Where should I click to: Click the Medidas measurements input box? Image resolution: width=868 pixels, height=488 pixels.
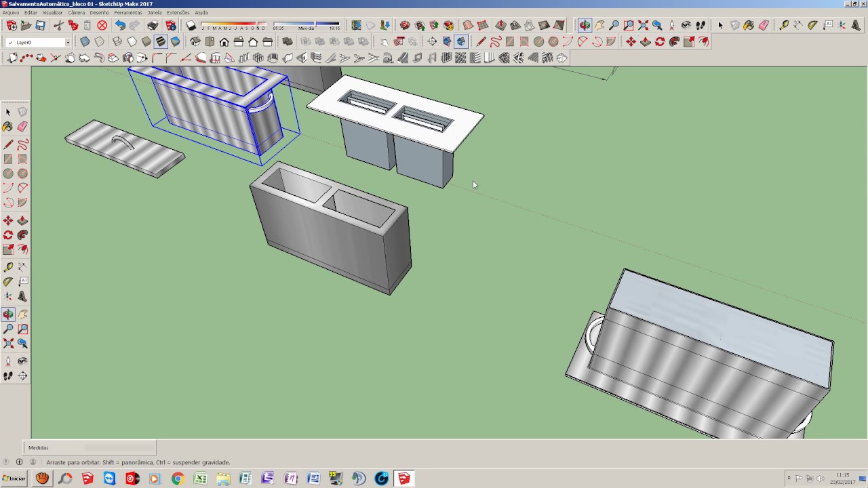pos(121,447)
